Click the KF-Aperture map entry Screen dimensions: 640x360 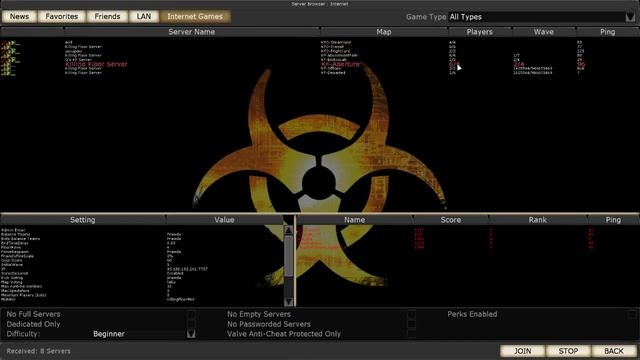pos(340,64)
